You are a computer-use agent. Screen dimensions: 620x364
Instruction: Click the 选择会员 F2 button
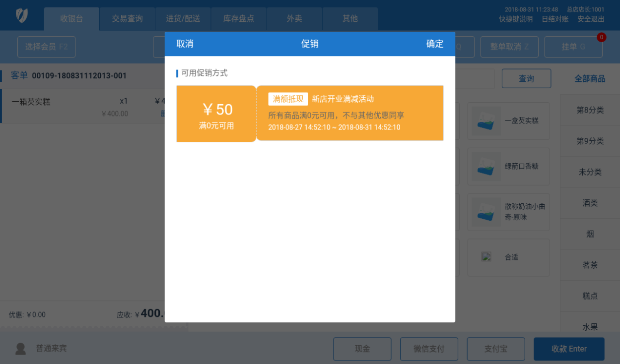(x=46, y=47)
